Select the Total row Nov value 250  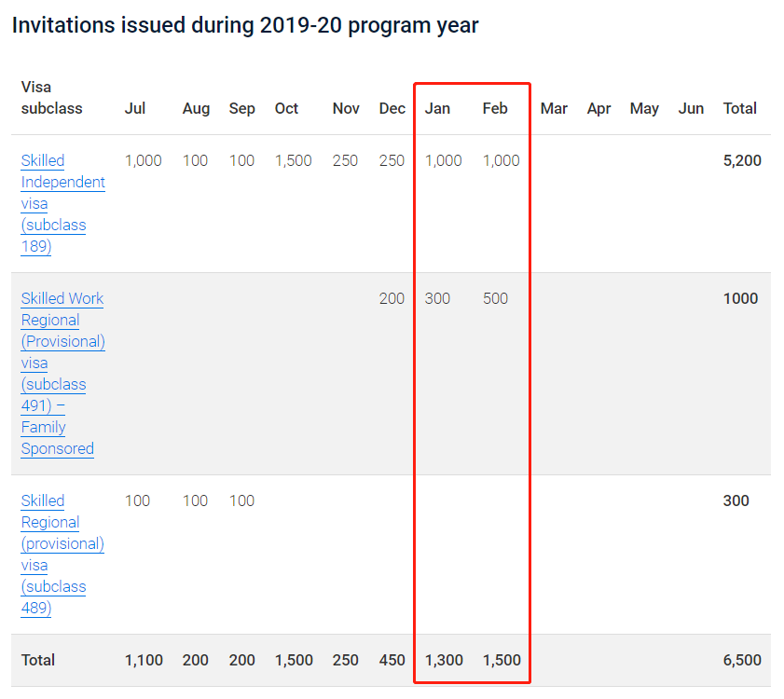click(346, 660)
